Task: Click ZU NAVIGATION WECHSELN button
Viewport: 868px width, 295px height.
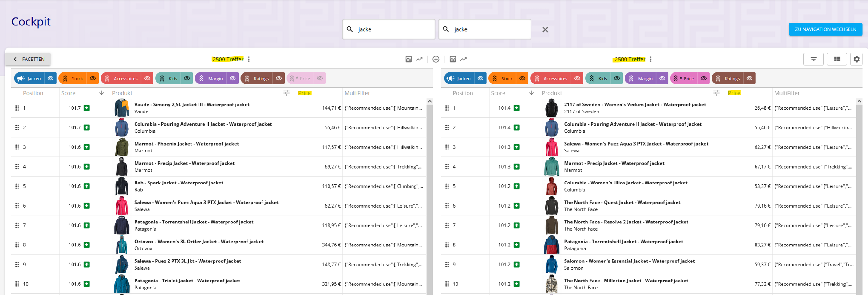Action: pos(825,29)
